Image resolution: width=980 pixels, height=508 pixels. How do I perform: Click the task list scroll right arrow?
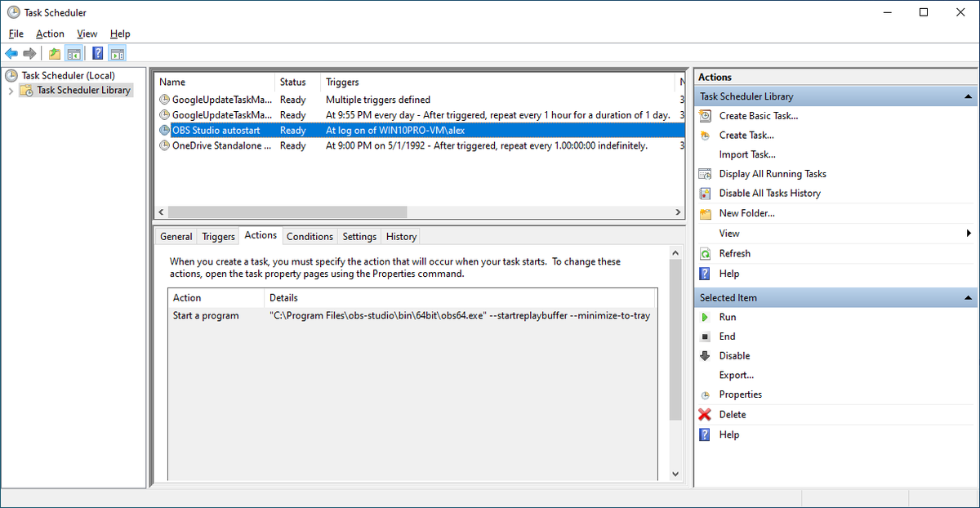(677, 212)
